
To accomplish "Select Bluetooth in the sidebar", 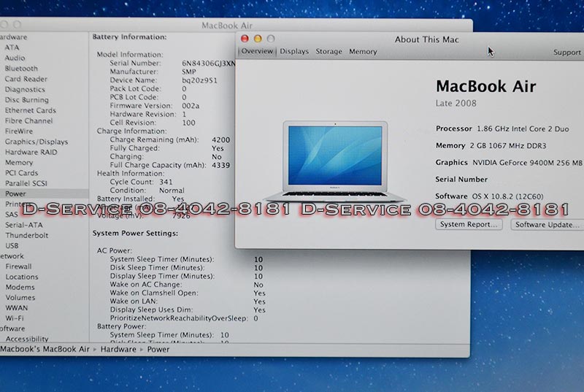I will [21, 68].
